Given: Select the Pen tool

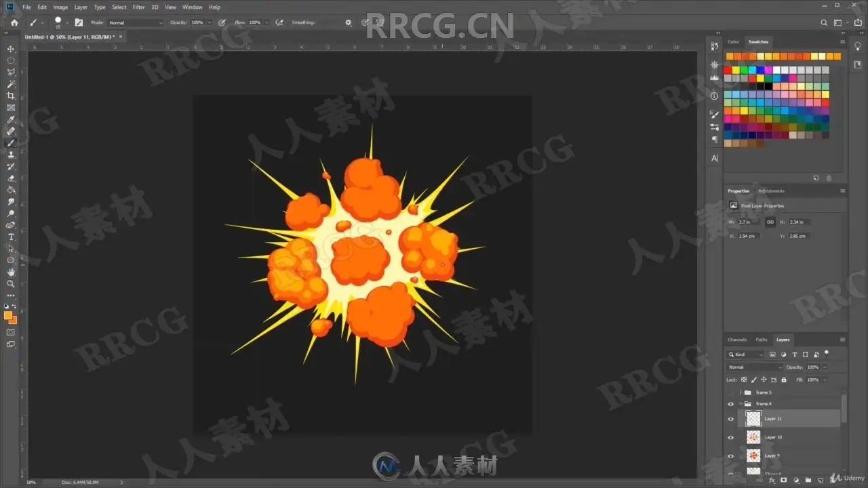Looking at the screenshot, I should click(11, 225).
